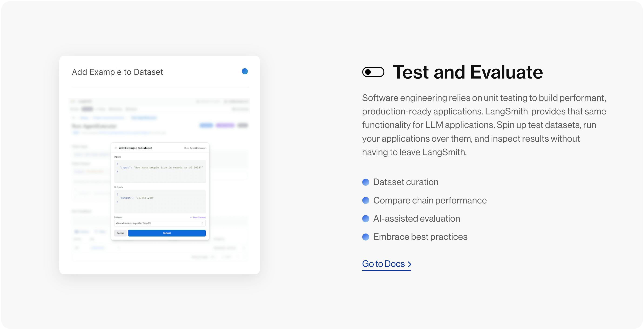Click the New Dataset link

(198, 217)
